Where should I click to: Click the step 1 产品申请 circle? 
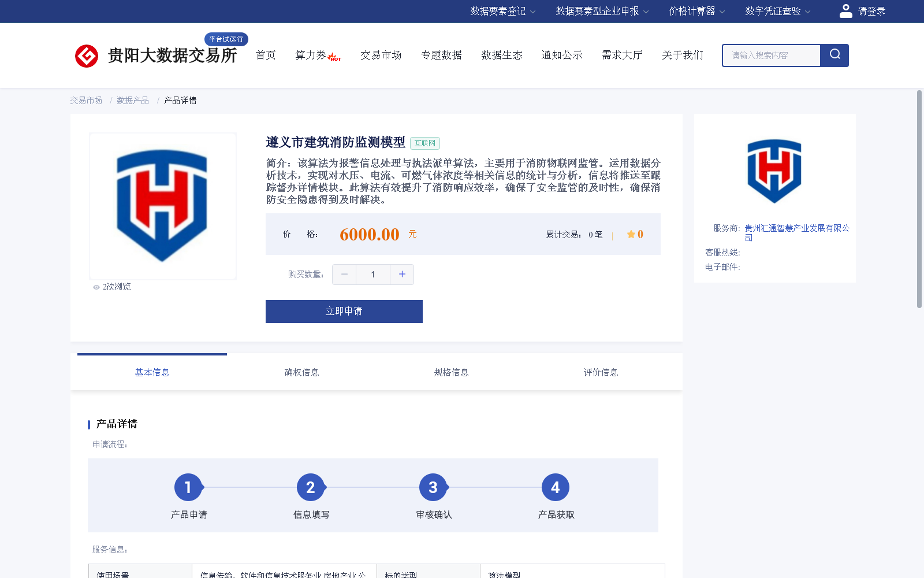188,487
